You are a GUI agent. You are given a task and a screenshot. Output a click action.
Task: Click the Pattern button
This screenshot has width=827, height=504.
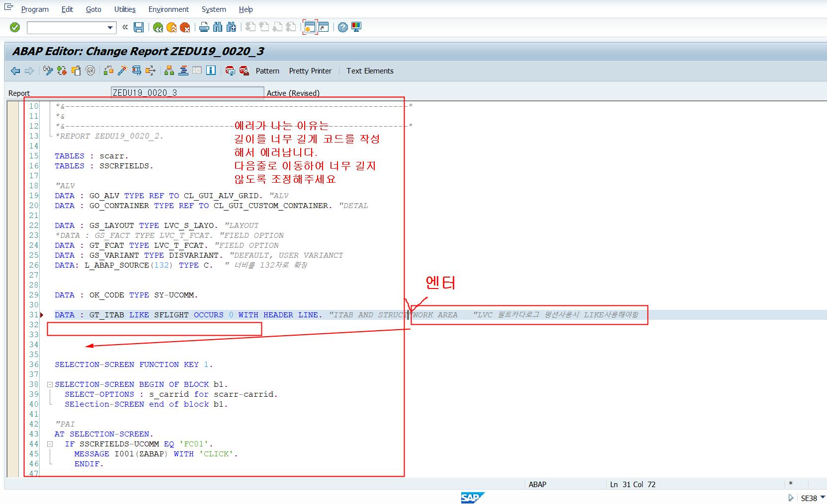tap(267, 71)
